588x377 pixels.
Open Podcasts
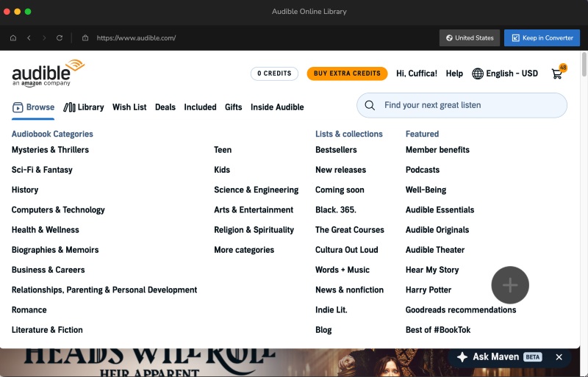coord(422,170)
